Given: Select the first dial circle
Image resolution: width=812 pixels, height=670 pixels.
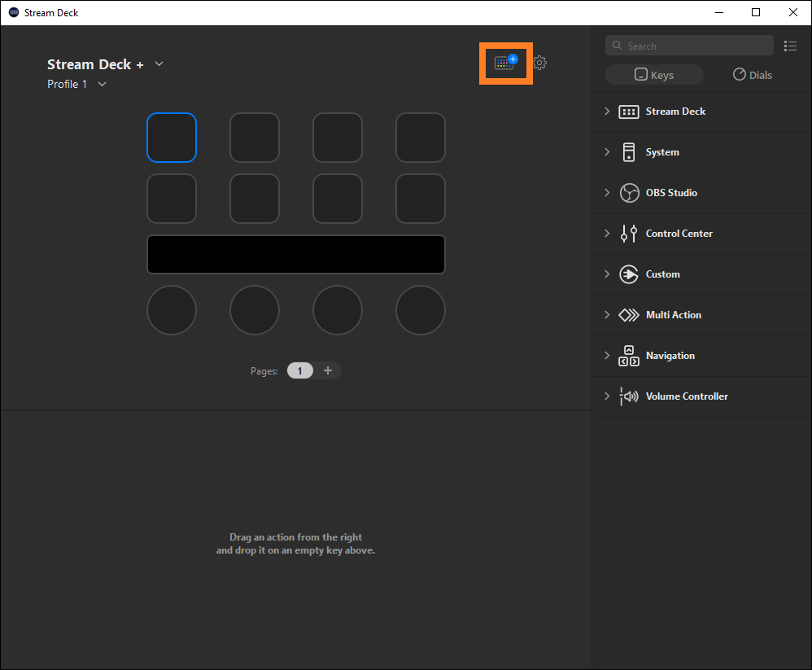Looking at the screenshot, I should pyautogui.click(x=172, y=310).
